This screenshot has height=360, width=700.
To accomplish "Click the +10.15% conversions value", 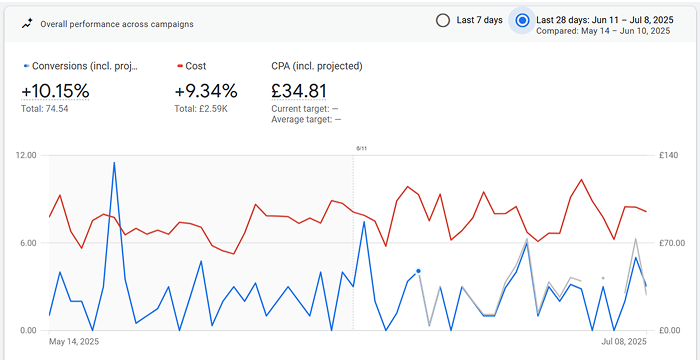I will click(55, 91).
